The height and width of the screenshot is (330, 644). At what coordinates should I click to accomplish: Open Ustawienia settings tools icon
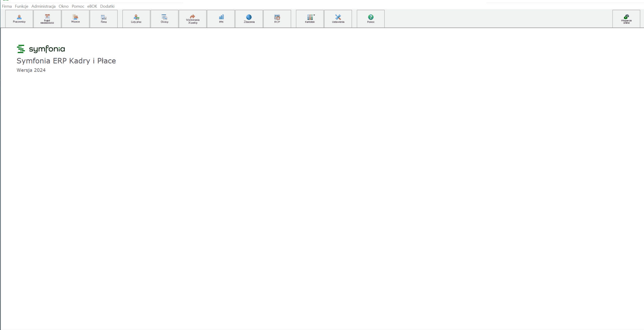click(338, 19)
